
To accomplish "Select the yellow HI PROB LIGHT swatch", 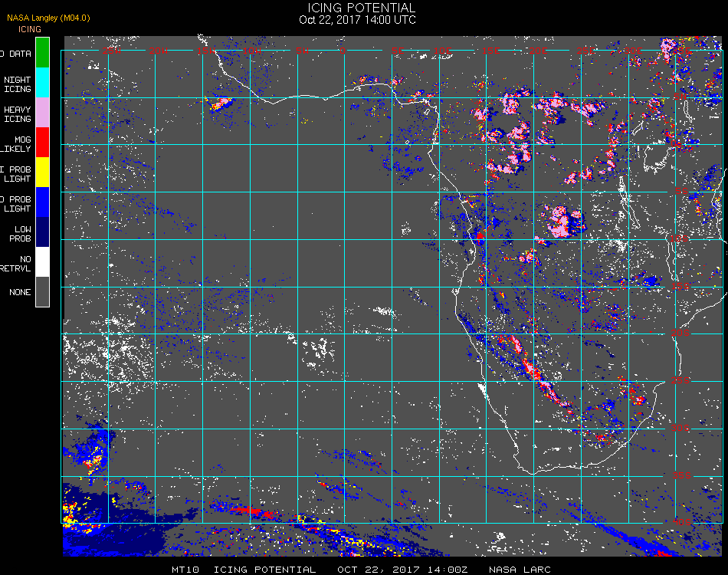I will pyautogui.click(x=42, y=172).
